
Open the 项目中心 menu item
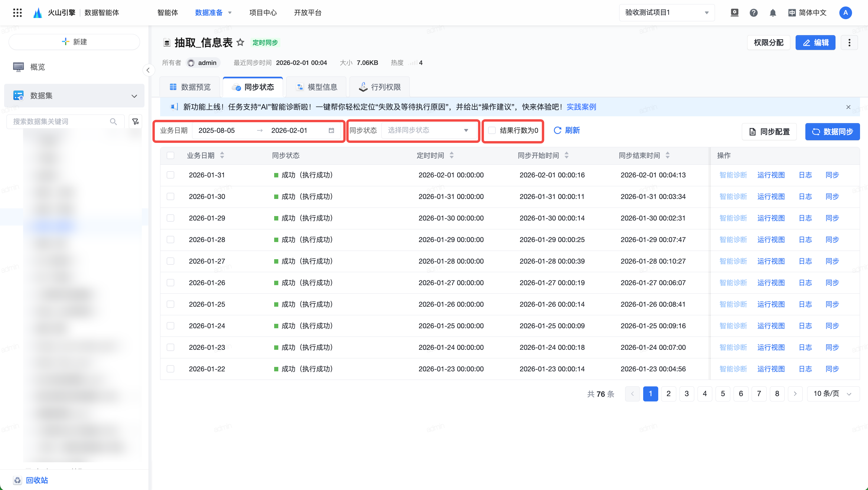pos(263,13)
